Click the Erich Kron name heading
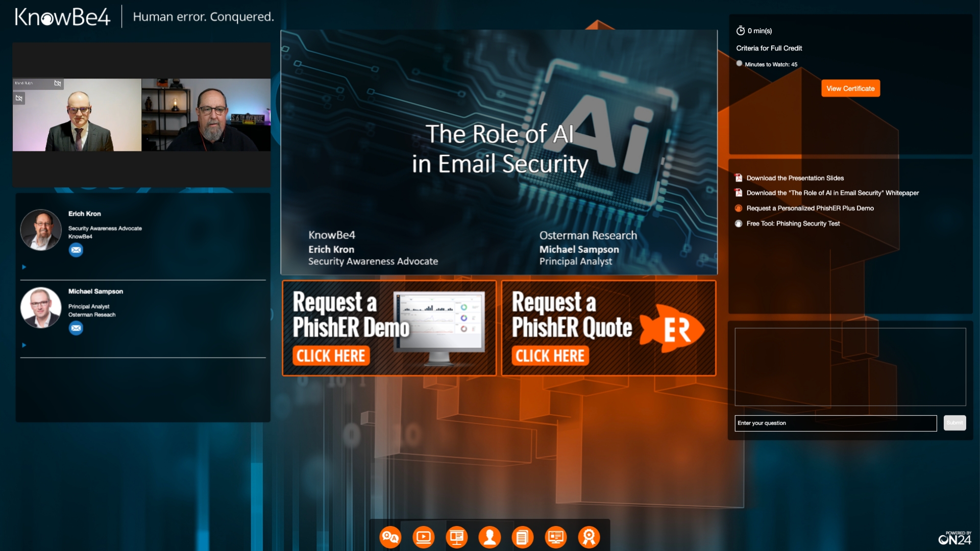 tap(85, 214)
